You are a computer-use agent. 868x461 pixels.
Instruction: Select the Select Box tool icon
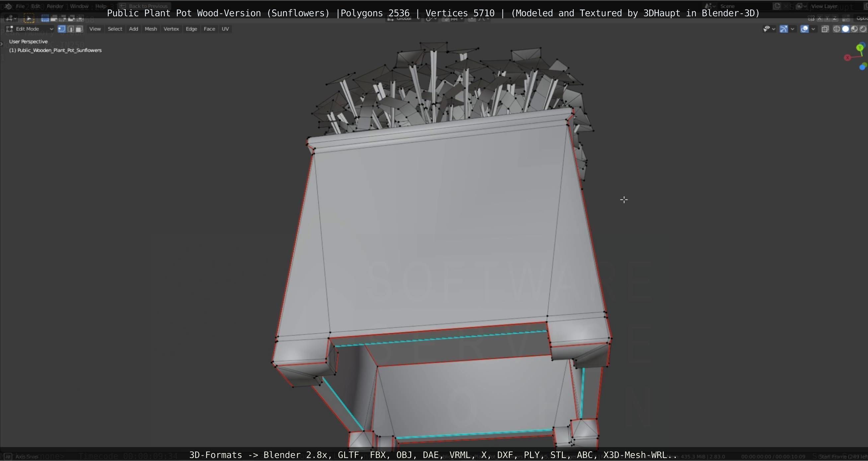pyautogui.click(x=29, y=18)
